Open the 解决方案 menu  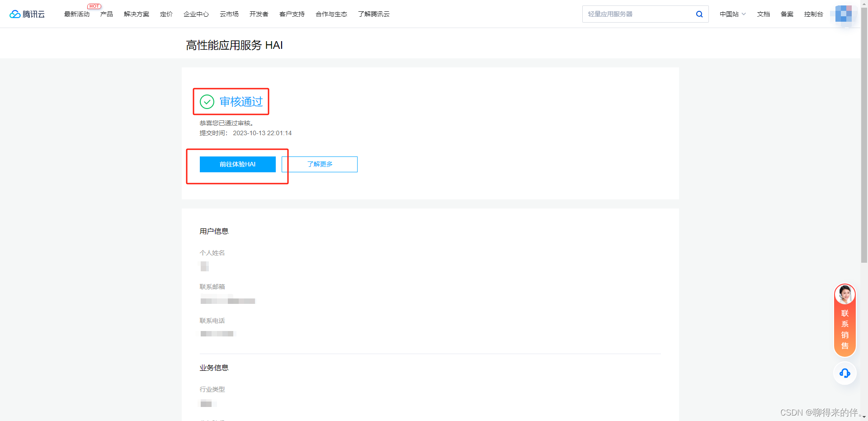(137, 14)
